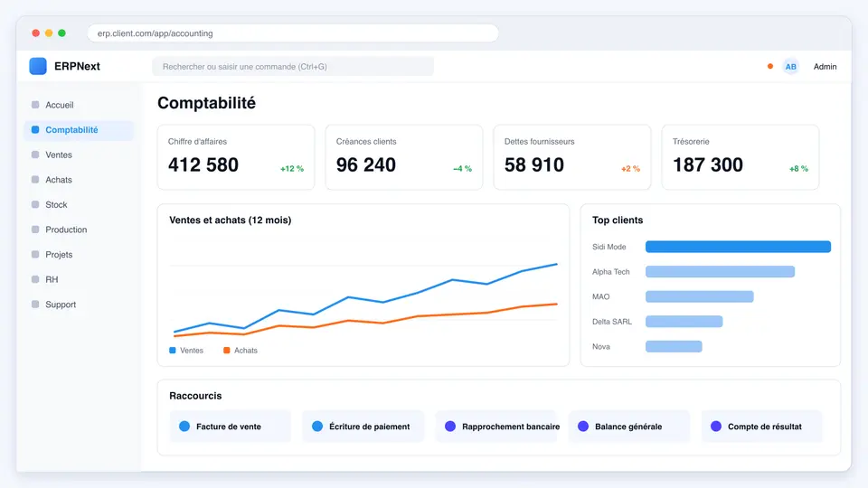Open the Facture de vente shortcut

[230, 426]
